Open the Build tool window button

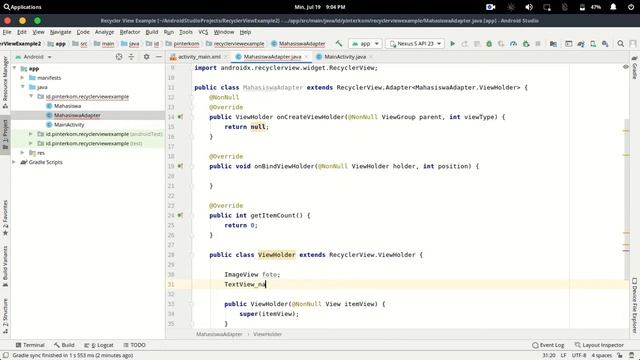point(64,345)
